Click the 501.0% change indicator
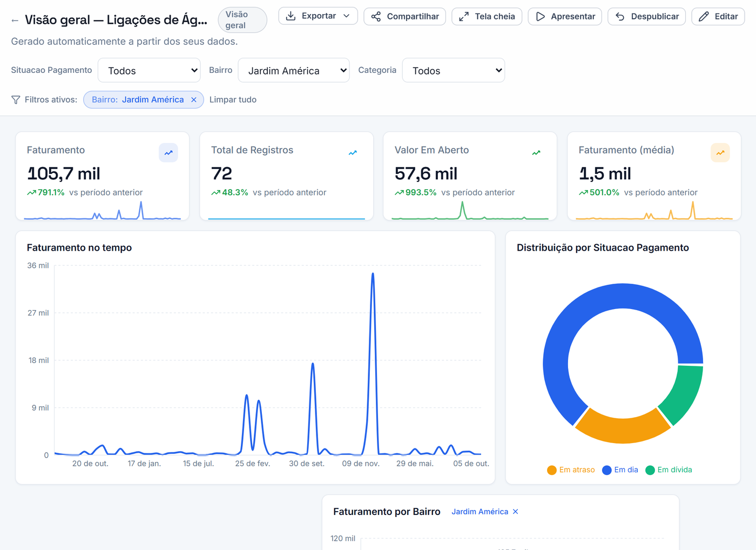756x550 pixels. click(x=599, y=192)
